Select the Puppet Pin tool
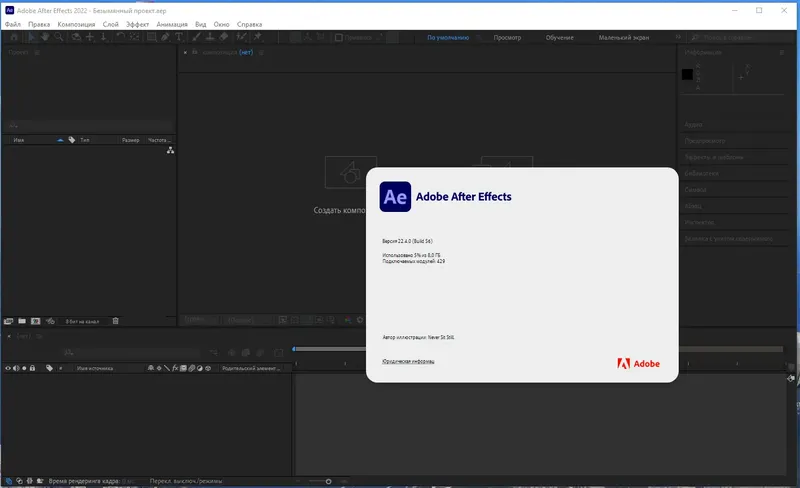Screen dimensions: 800x488 pyautogui.click(x=258, y=37)
